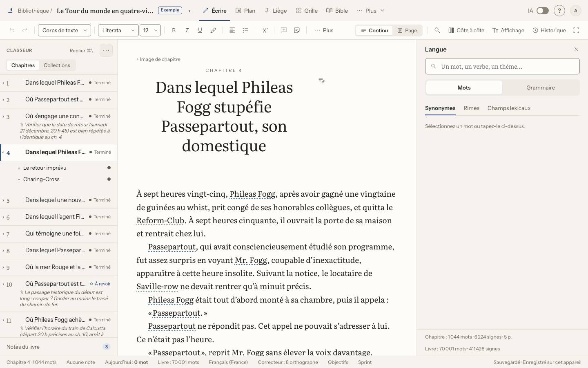Click the chapter title edit icon
This screenshot has height=368, width=588.
tap(322, 81)
